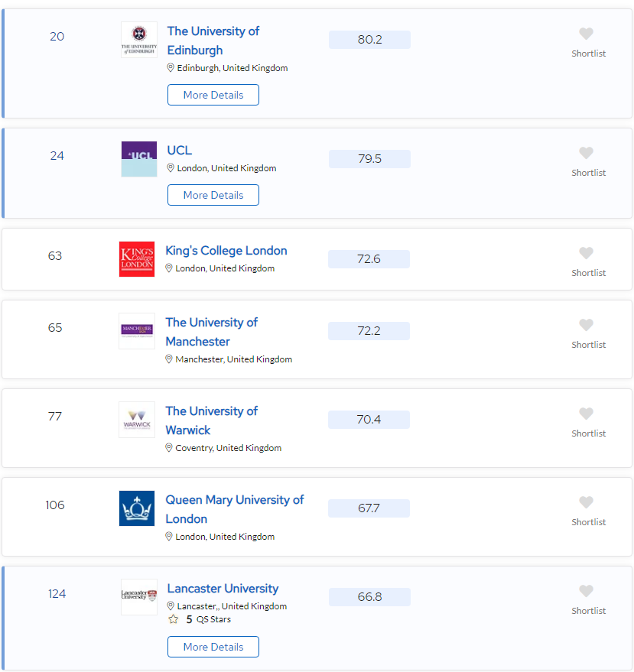
Task: Open The University of Manchester link
Action: pos(212,332)
